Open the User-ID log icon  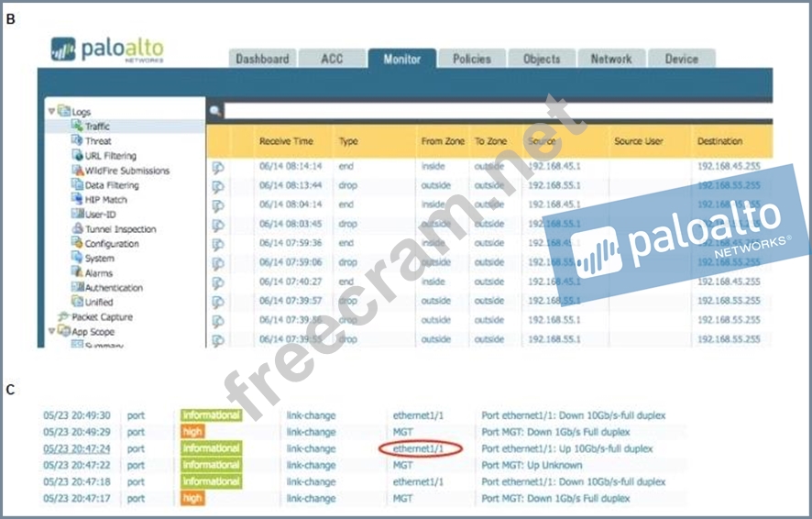click(x=78, y=215)
